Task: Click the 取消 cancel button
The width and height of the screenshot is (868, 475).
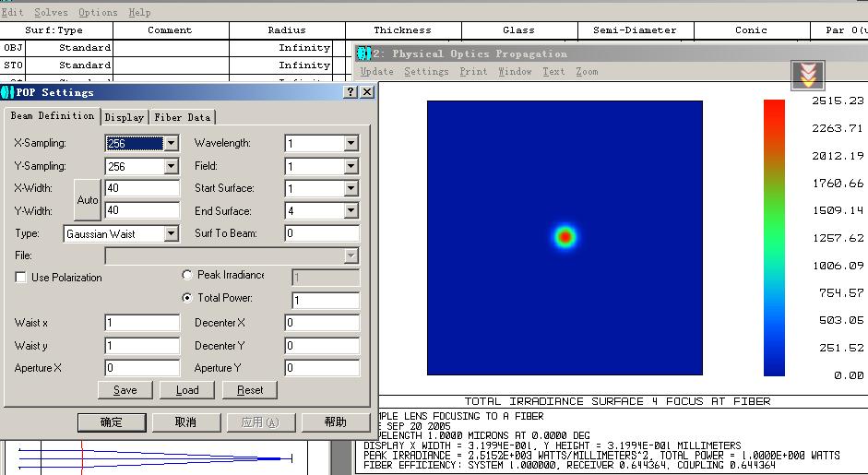Action: 186,422
